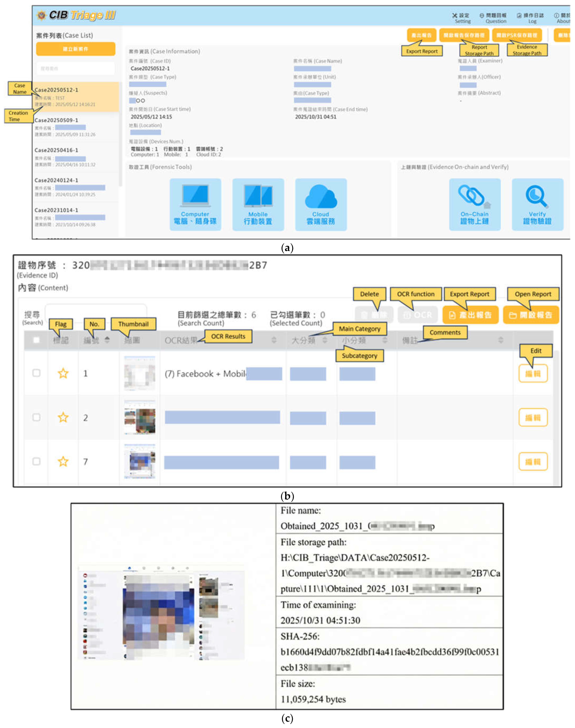Tick the checkbox for evidence row 1
The width and height of the screenshot is (575, 728).
pyautogui.click(x=36, y=373)
